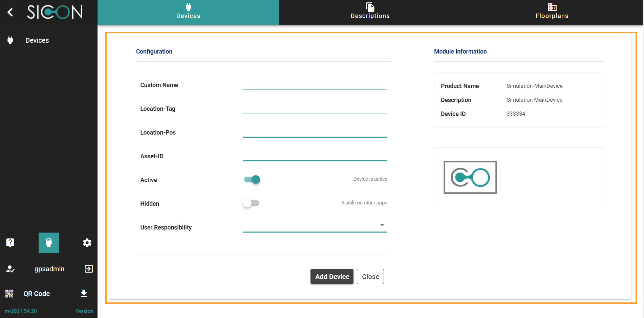This screenshot has width=644, height=318.
Task: Select the Devices tab in top bar
Action: tap(188, 12)
